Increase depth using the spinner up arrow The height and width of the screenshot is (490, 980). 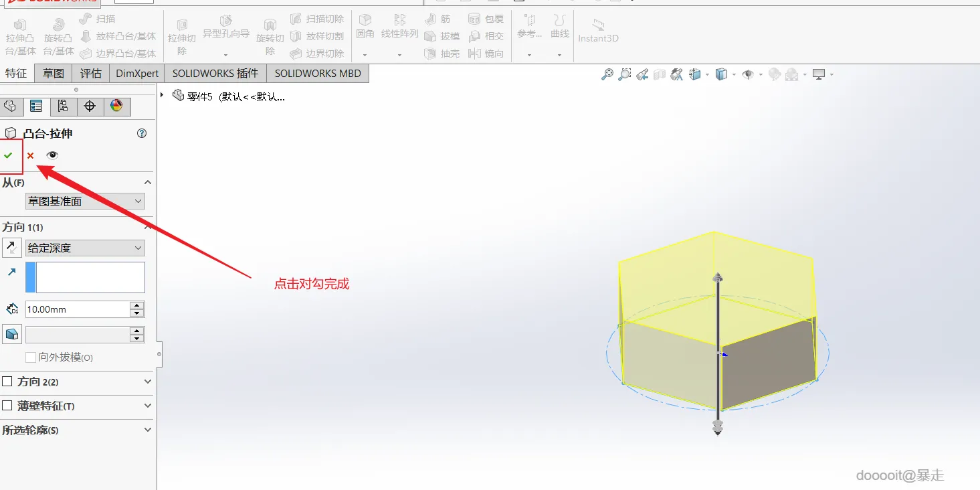(137, 305)
